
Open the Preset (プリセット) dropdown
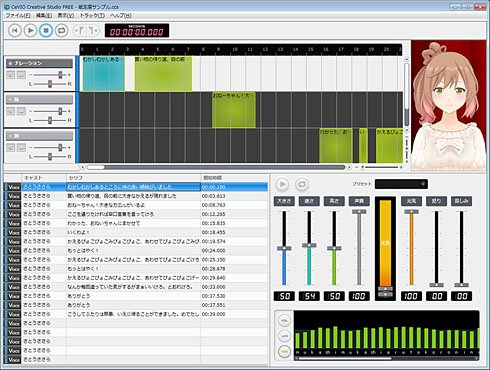click(x=401, y=184)
